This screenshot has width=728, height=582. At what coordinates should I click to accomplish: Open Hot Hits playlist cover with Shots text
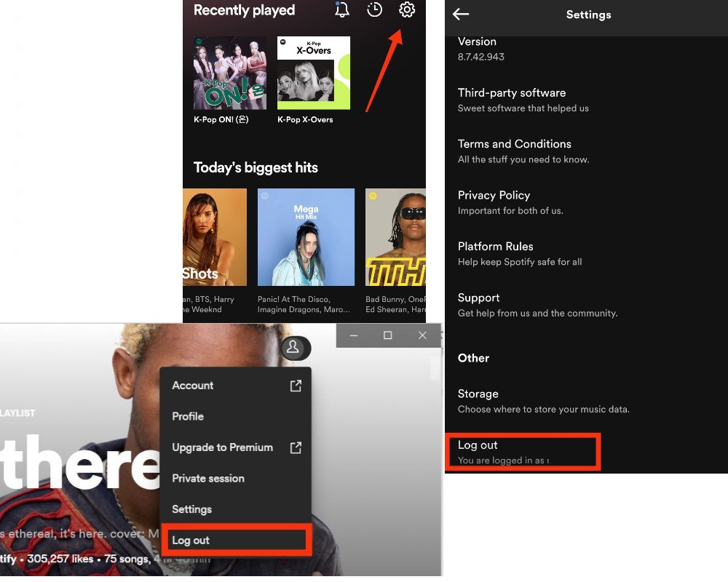215,237
